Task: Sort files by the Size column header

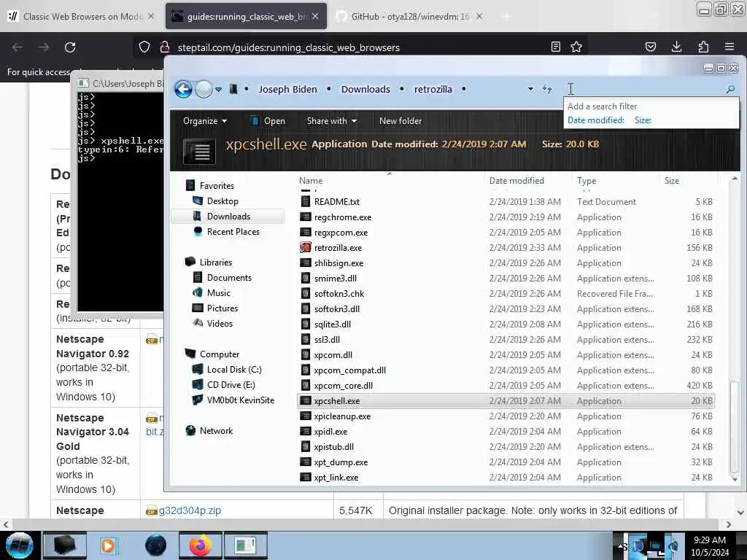Action: click(672, 181)
